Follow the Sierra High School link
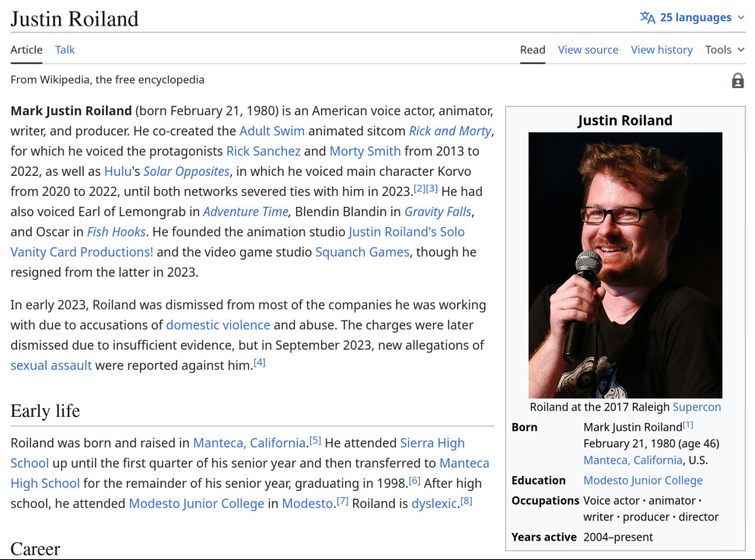The image size is (755, 560). (x=432, y=443)
